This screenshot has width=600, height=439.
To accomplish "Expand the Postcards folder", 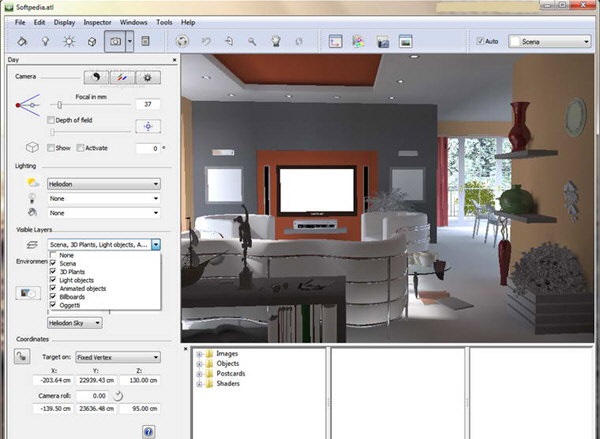I will (199, 374).
